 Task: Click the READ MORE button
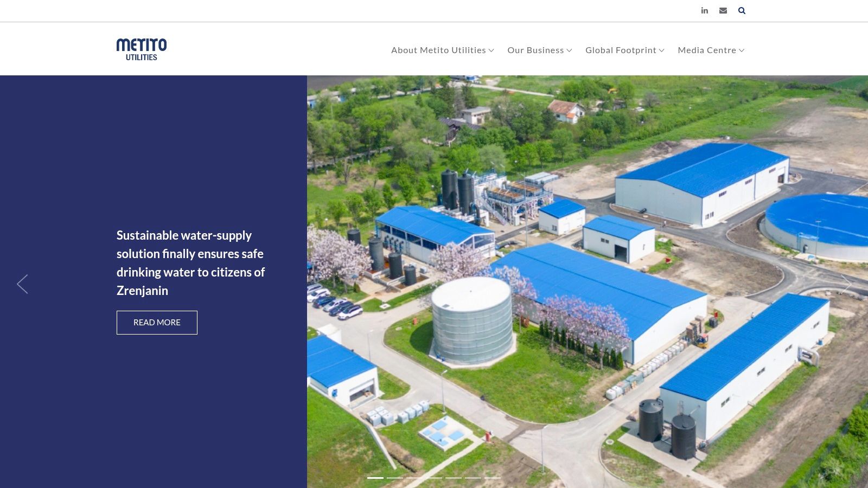tap(157, 323)
